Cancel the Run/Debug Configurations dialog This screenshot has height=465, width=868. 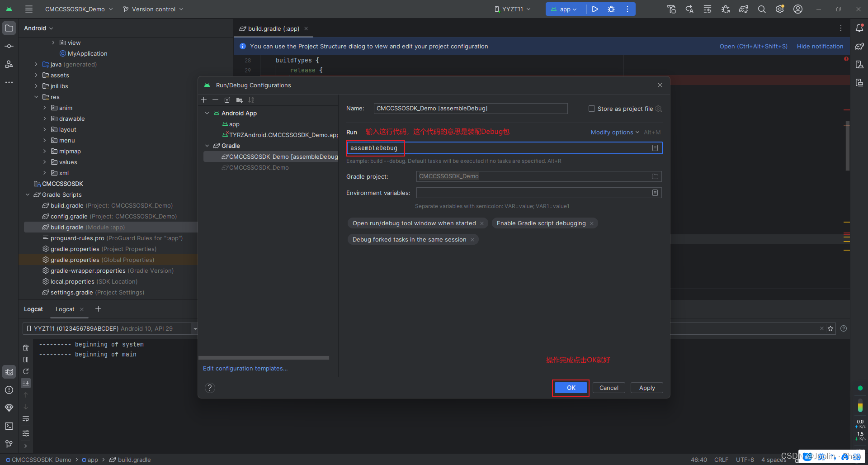coord(609,388)
